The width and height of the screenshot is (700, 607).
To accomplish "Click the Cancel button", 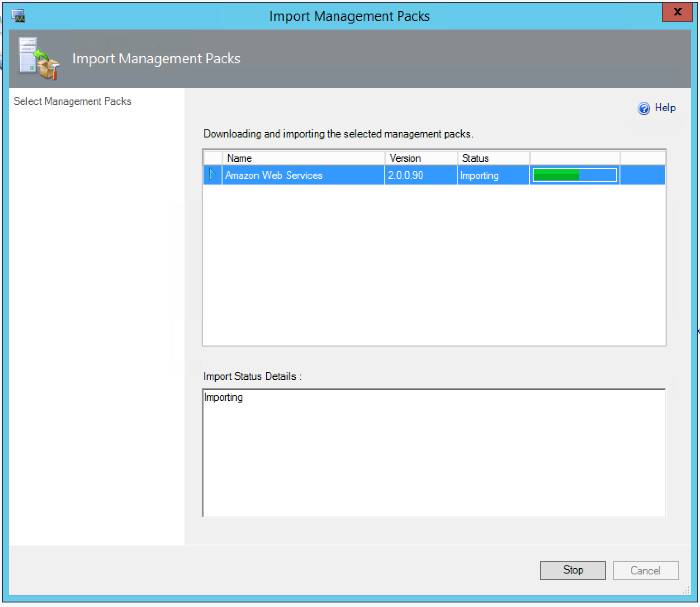I will (645, 570).
